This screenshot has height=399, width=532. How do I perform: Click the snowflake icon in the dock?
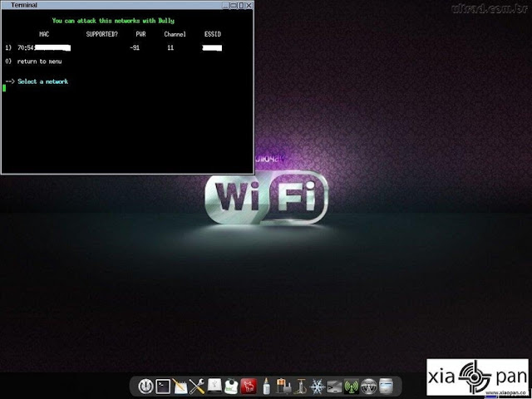pos(318,386)
